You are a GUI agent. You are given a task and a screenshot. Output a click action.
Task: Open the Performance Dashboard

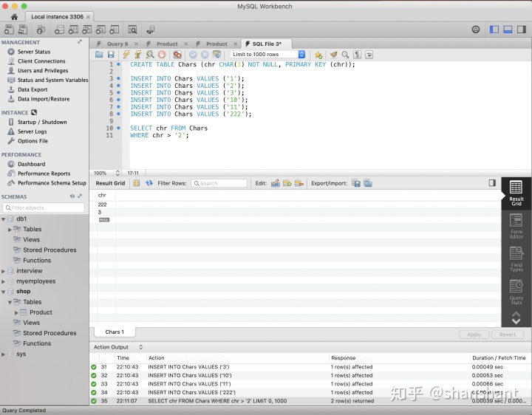[x=31, y=164]
